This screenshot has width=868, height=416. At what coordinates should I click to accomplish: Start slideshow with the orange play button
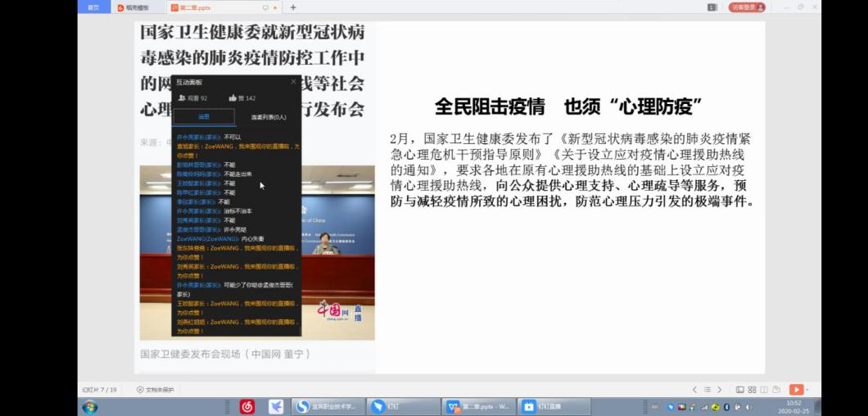pyautogui.click(x=795, y=390)
